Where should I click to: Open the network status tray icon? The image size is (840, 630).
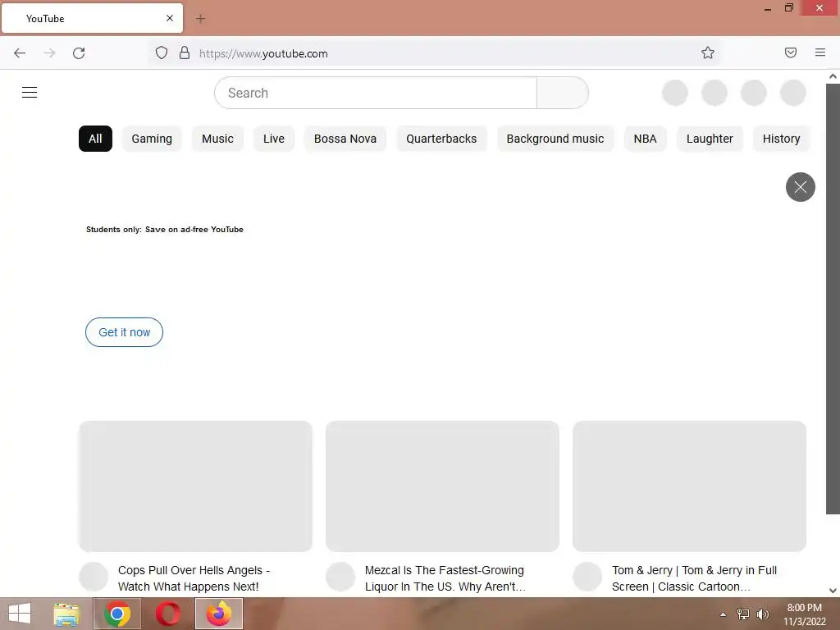(743, 614)
